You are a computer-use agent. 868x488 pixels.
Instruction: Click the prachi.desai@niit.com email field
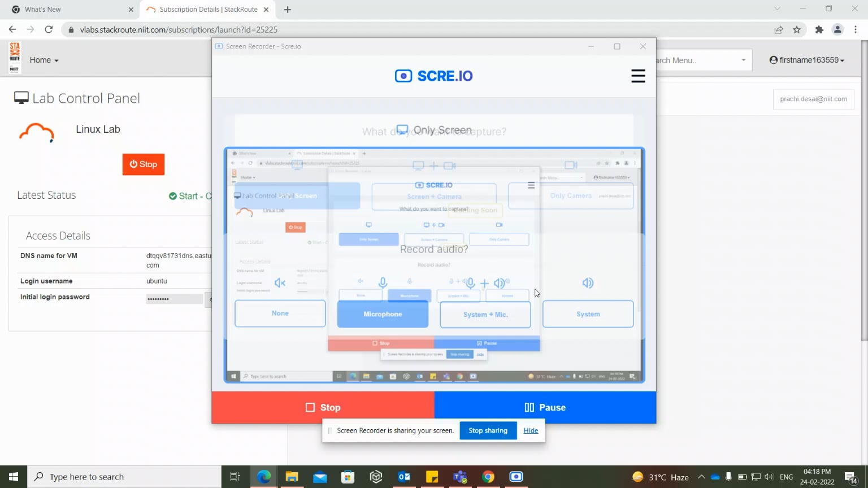[814, 99]
